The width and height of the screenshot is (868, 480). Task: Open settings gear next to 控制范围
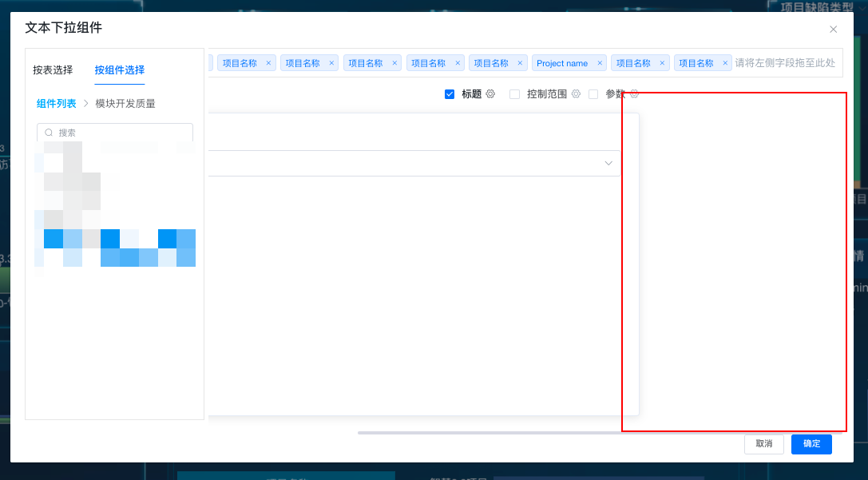point(576,94)
